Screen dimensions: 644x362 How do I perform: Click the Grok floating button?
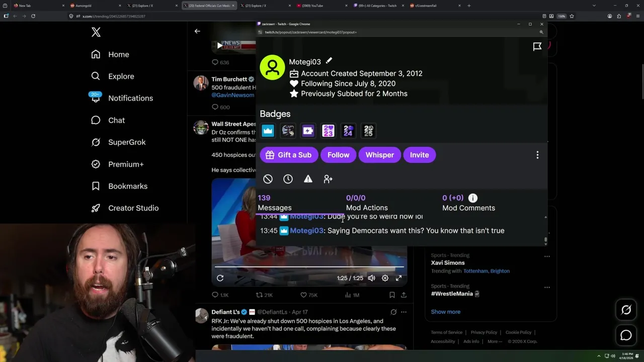click(x=626, y=310)
